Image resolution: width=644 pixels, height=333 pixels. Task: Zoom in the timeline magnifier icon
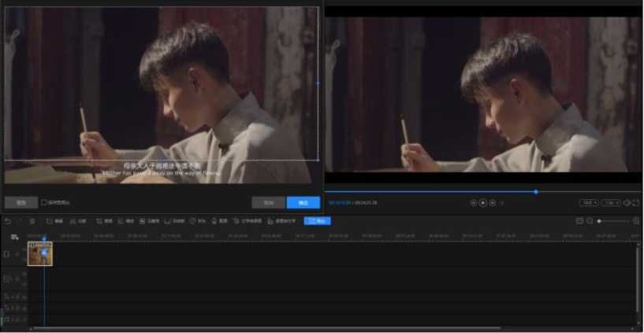pos(636,221)
